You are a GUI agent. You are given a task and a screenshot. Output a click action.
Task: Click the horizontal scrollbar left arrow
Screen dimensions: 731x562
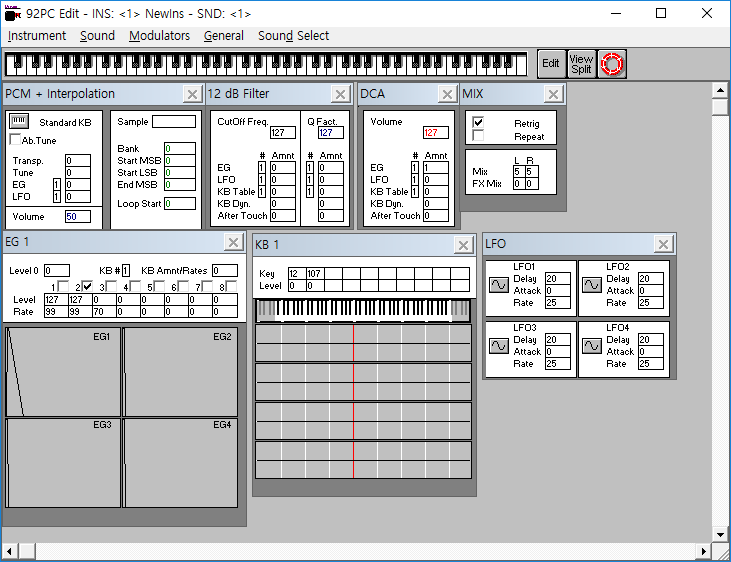(10, 551)
